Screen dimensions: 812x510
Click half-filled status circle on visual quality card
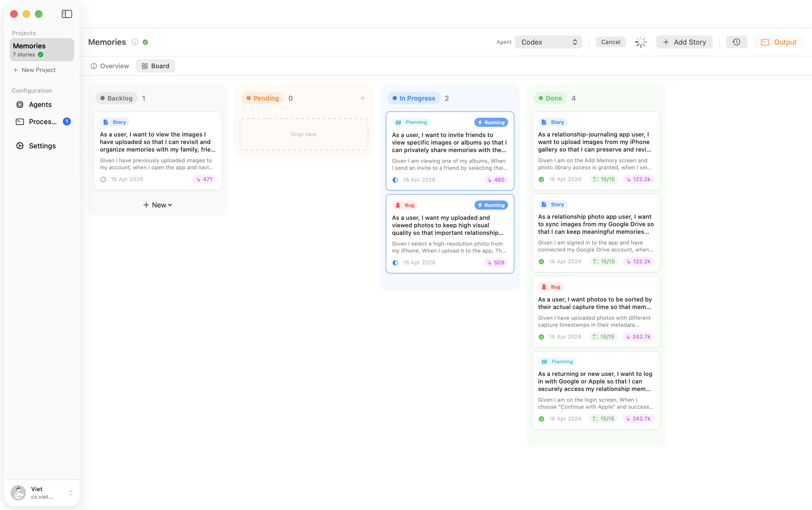(x=395, y=263)
